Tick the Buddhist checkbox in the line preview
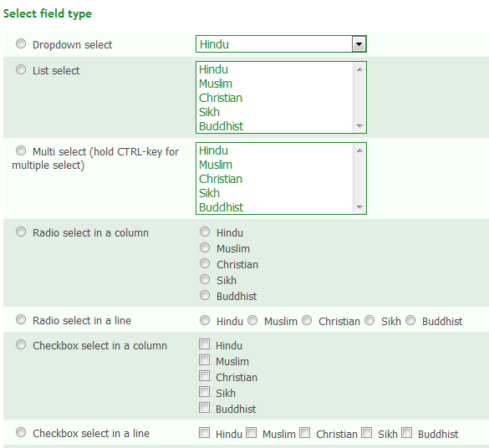The image size is (489, 448). (x=406, y=433)
